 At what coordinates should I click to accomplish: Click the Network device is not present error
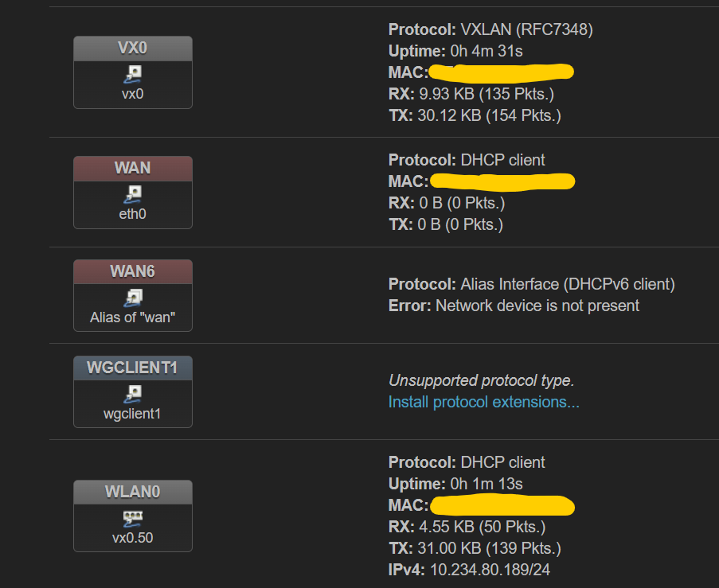537,306
